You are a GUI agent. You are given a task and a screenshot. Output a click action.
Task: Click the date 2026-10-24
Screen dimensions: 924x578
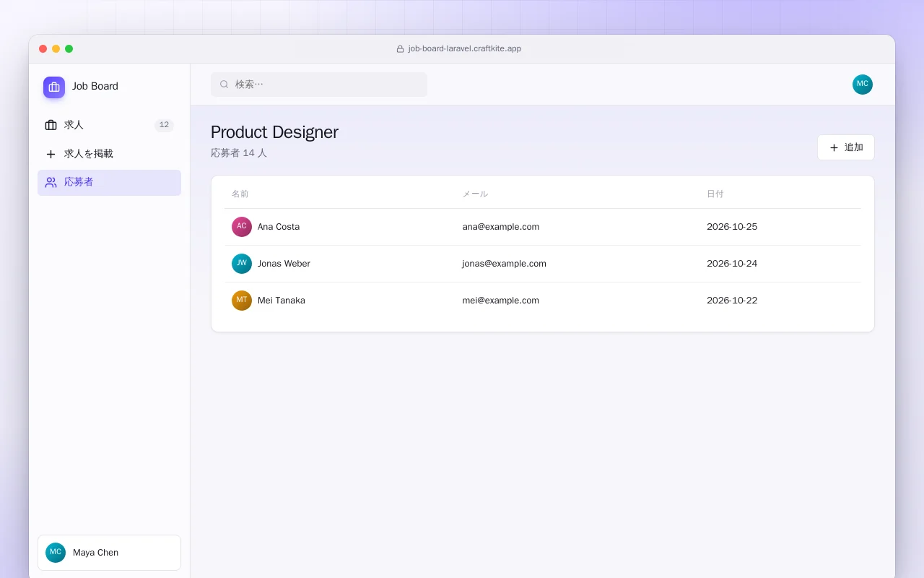click(732, 264)
